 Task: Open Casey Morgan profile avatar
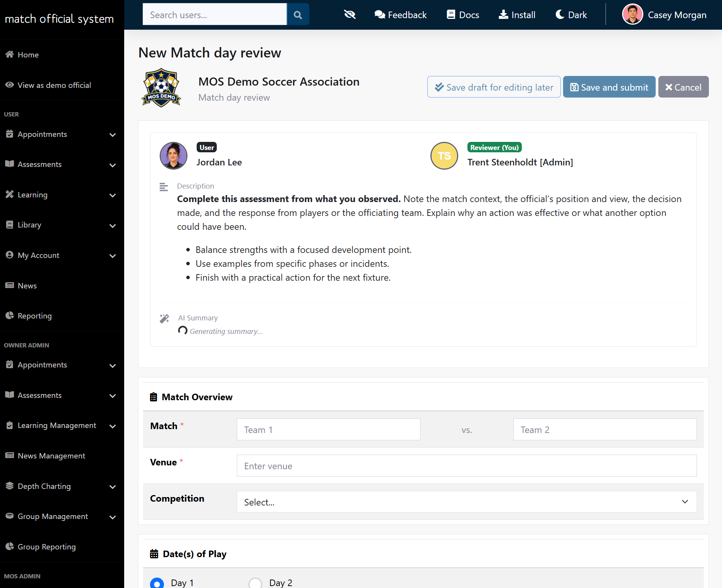(x=633, y=15)
